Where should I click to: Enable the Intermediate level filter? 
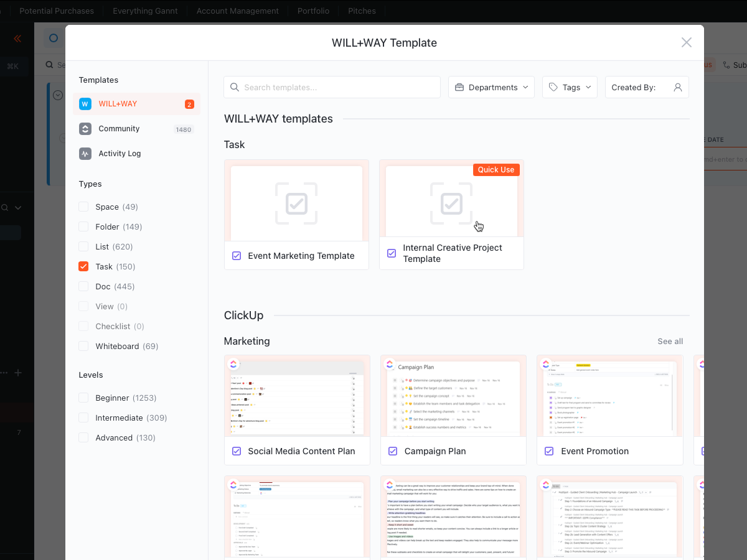(x=83, y=418)
